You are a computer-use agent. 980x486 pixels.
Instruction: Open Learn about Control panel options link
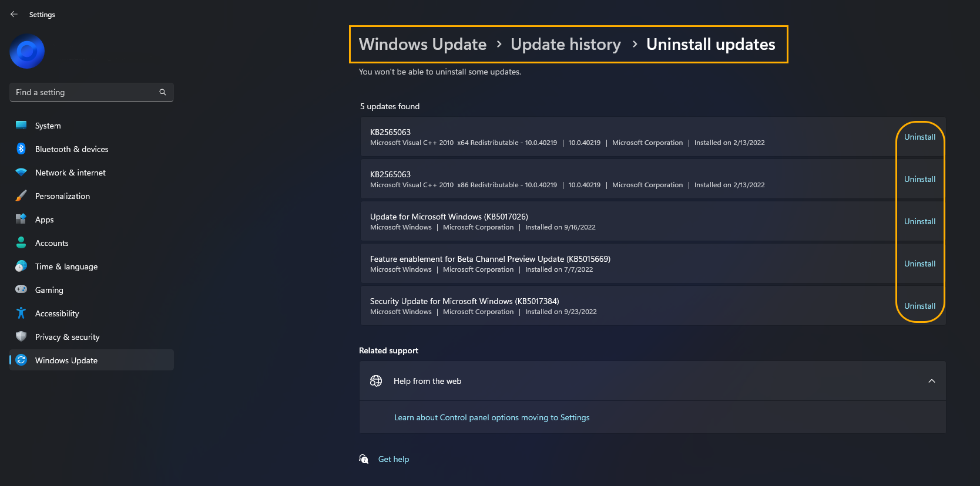492,417
